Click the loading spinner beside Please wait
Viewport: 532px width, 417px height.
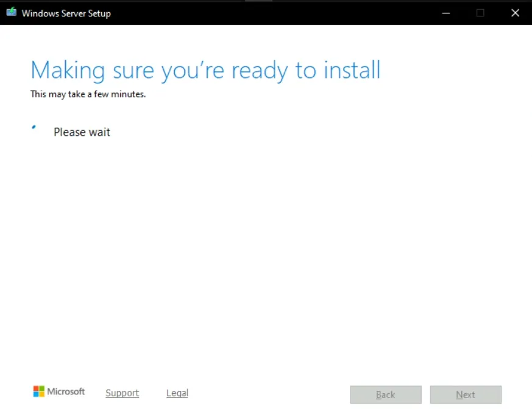pos(34,127)
